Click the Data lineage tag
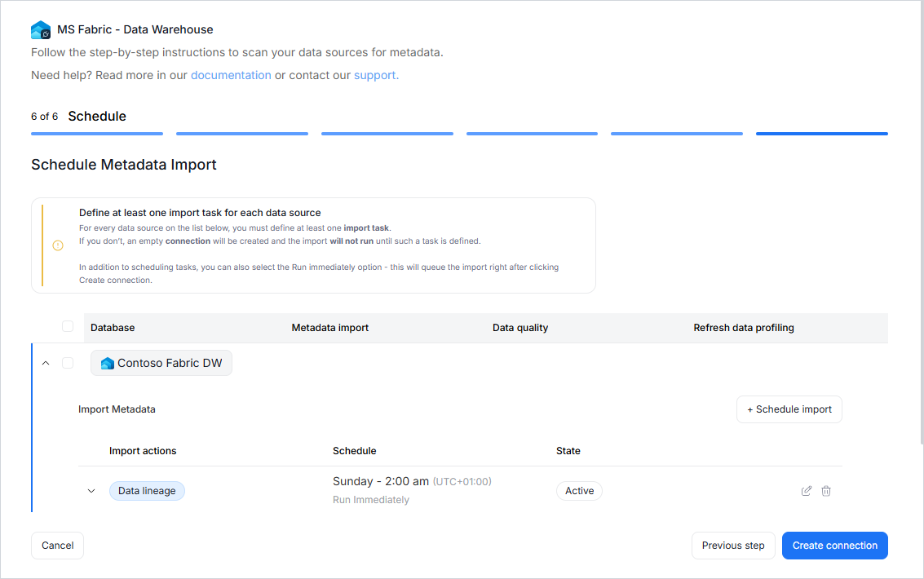 click(147, 491)
